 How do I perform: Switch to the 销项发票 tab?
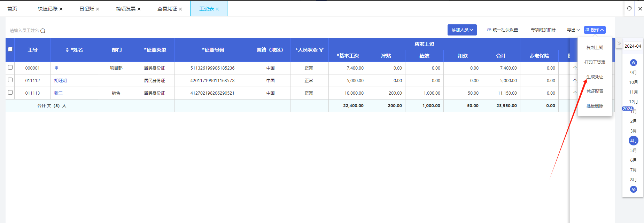tap(126, 9)
